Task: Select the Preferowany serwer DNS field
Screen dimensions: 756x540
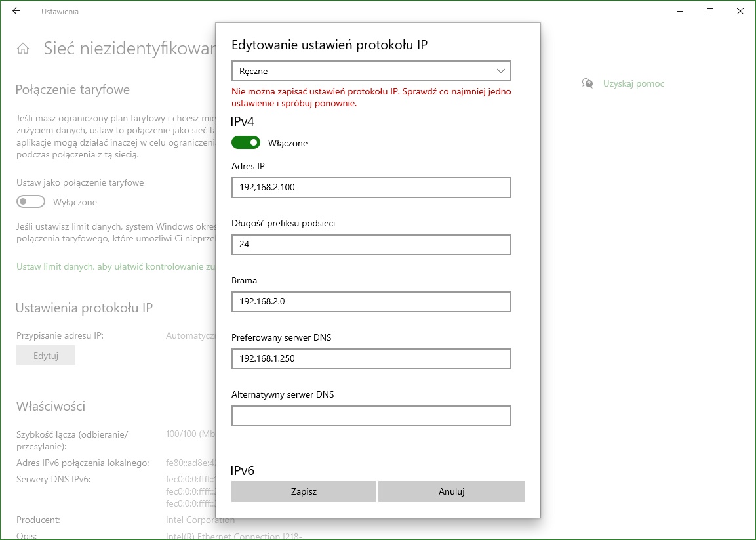Action: click(x=371, y=359)
